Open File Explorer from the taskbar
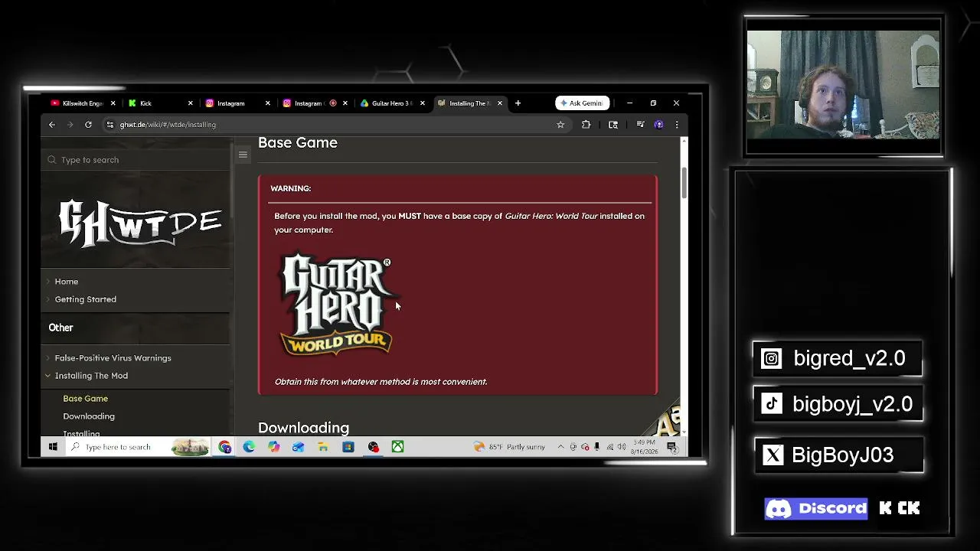The height and width of the screenshot is (551, 980). click(x=323, y=447)
